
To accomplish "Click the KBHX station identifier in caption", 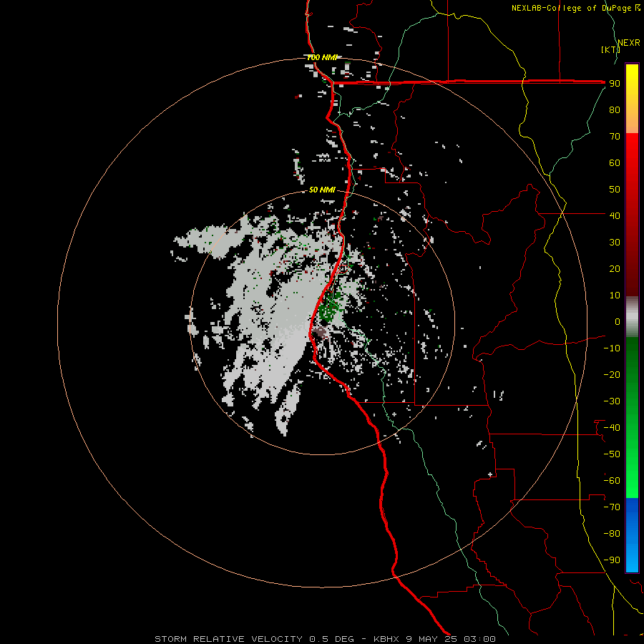I will pyautogui.click(x=386, y=639).
